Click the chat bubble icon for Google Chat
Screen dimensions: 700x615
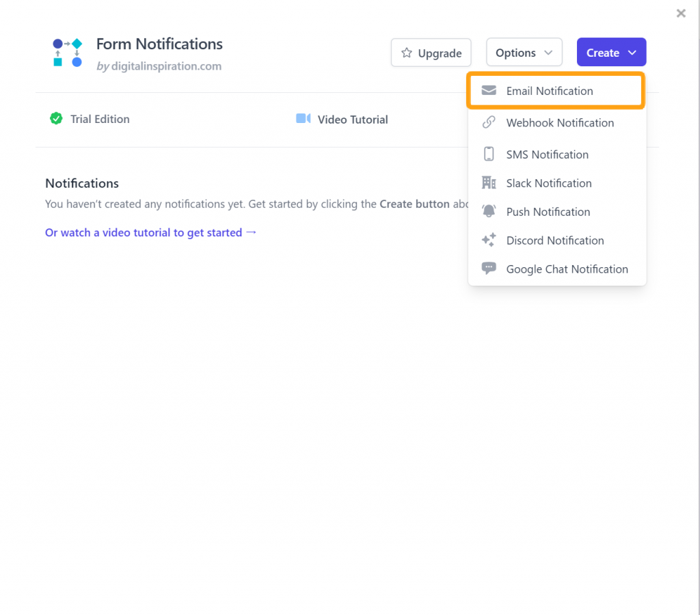[x=489, y=269]
